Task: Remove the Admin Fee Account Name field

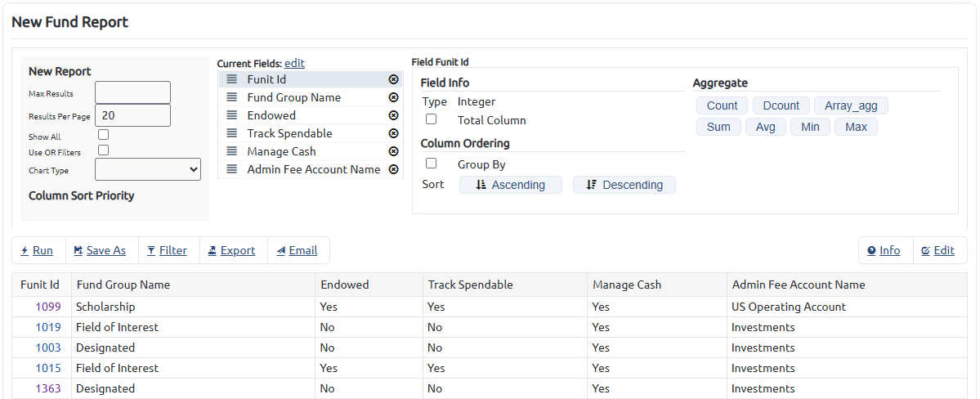Action: pyautogui.click(x=393, y=169)
